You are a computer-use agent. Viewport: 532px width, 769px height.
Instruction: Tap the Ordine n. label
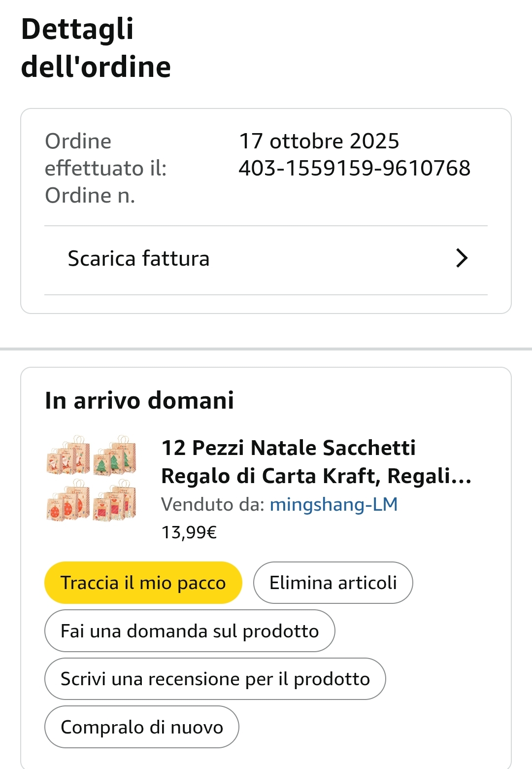[90, 196]
